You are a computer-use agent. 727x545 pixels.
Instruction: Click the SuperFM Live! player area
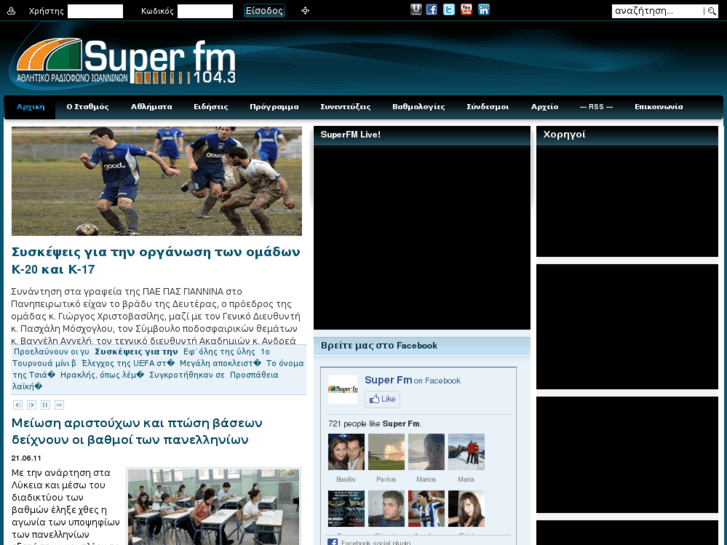(422, 237)
